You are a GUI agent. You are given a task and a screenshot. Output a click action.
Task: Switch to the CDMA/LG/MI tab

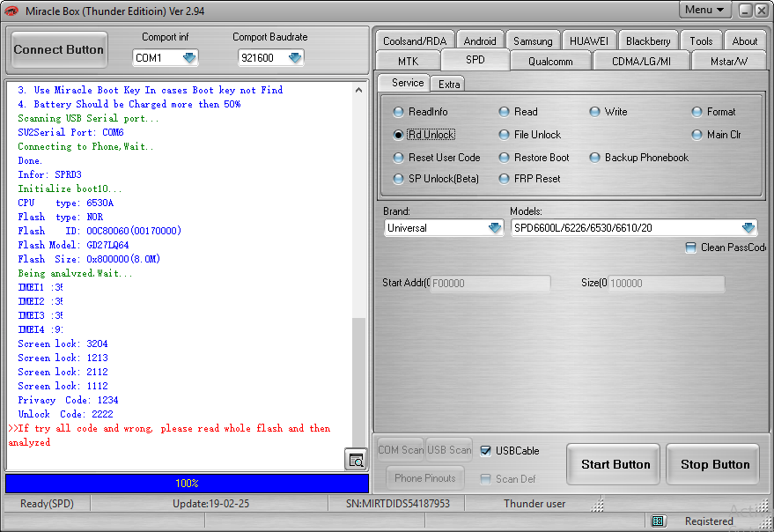pos(641,62)
